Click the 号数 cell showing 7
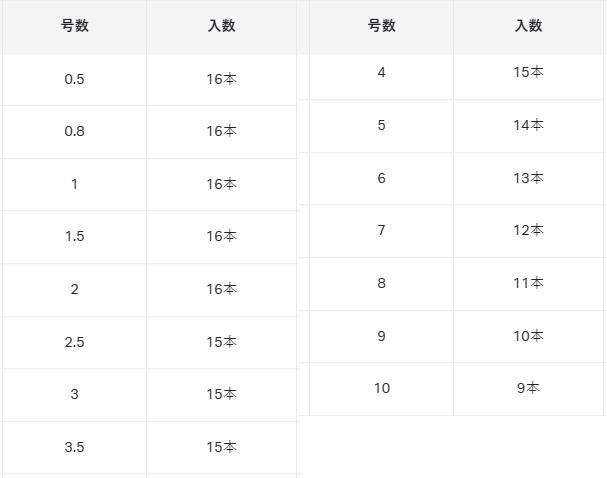The height and width of the screenshot is (478, 607). [x=381, y=231]
